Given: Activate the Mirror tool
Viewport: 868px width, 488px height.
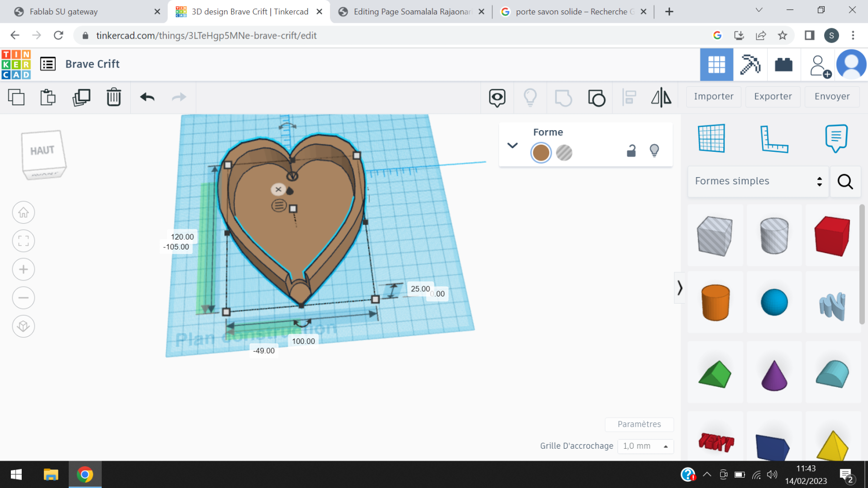Looking at the screenshot, I should (x=661, y=98).
